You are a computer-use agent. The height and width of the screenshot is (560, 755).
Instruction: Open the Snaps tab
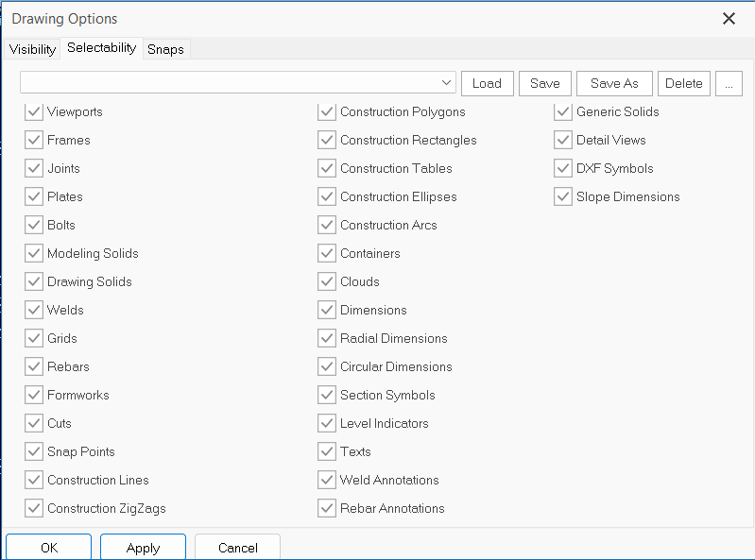coord(165,49)
